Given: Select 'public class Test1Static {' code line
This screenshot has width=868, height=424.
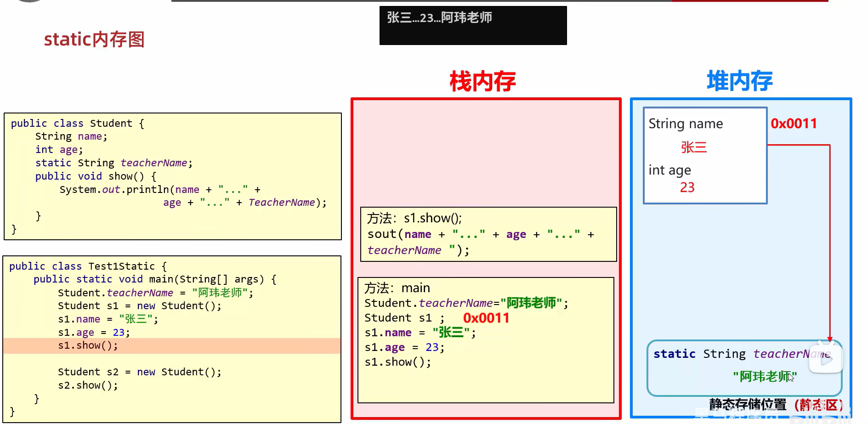Looking at the screenshot, I should [88, 266].
